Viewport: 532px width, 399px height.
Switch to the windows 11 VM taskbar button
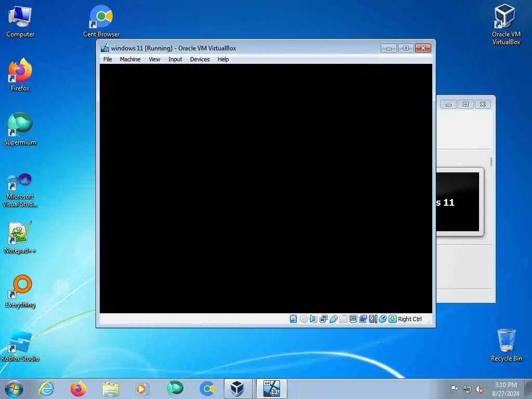click(x=271, y=389)
